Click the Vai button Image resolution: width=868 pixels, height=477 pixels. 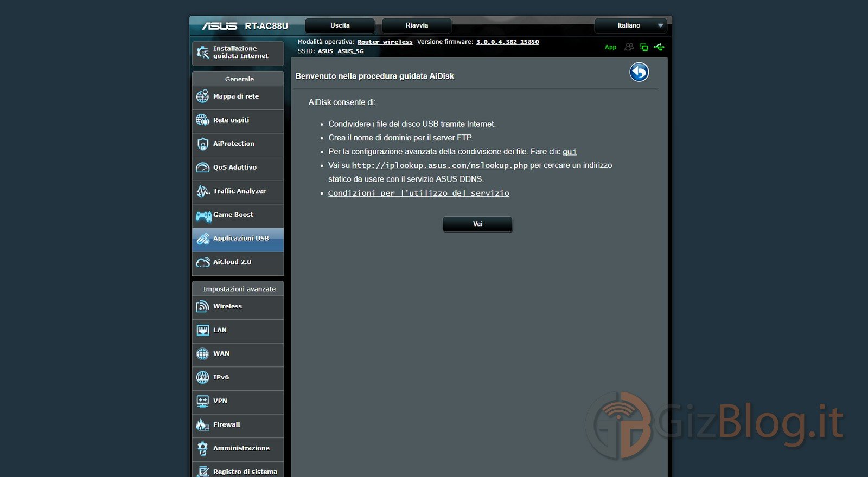(477, 224)
